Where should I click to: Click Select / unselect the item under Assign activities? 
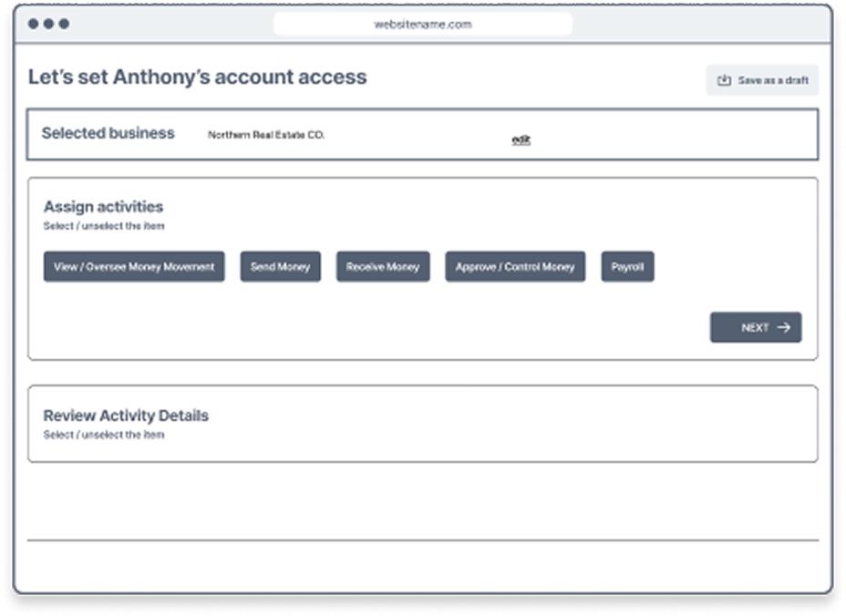[x=104, y=225]
